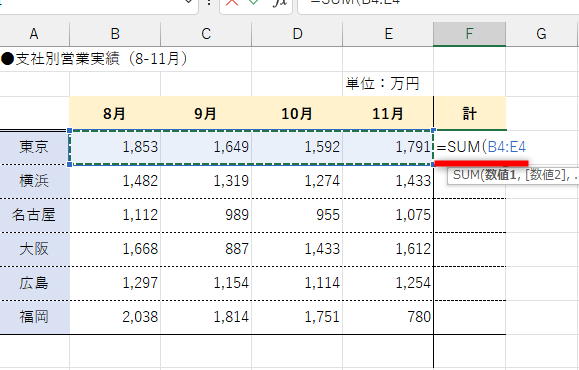Click the cell with value 1,853
This screenshot has height=370, width=579.
(x=115, y=147)
